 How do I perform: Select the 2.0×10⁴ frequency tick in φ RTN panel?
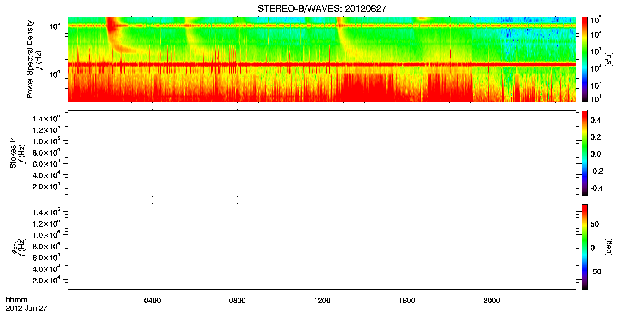click(x=46, y=280)
